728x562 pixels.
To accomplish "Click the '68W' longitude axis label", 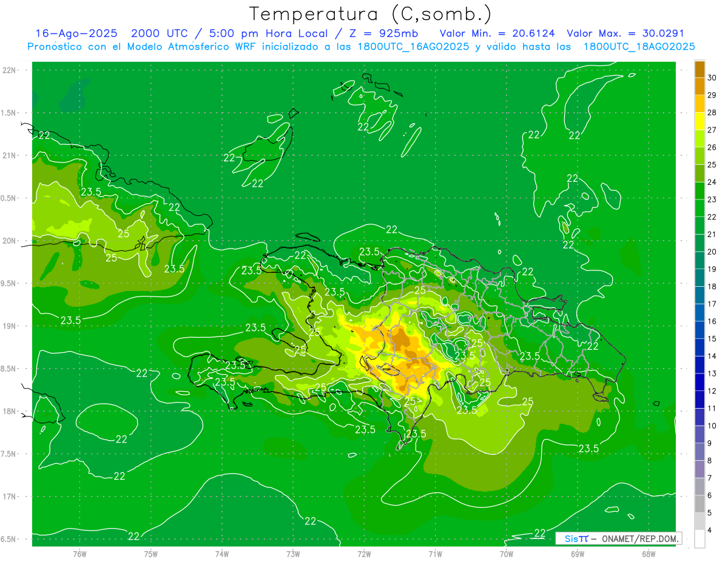I will pyautogui.click(x=649, y=554).
